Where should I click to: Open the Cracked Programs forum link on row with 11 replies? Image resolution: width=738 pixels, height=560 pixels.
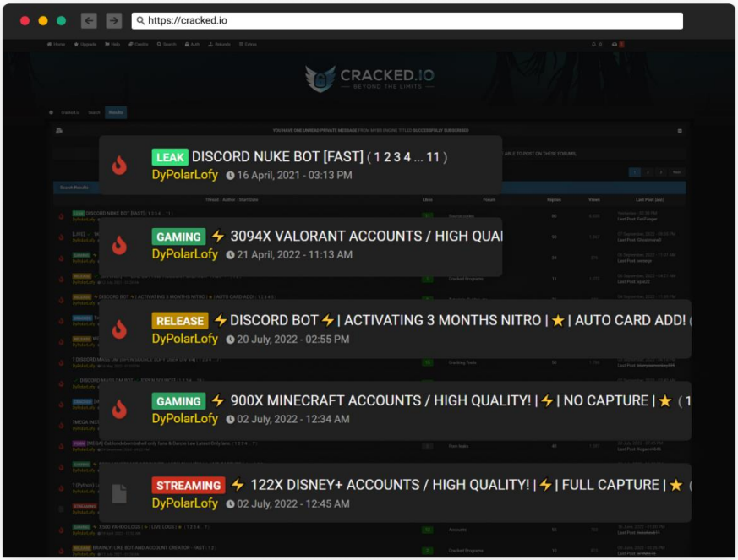[466, 279]
